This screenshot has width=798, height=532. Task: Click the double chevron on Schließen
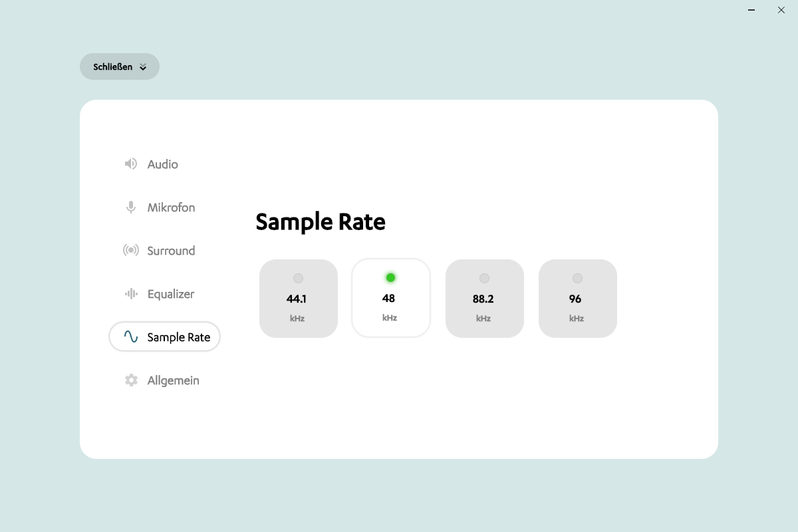coord(143,67)
